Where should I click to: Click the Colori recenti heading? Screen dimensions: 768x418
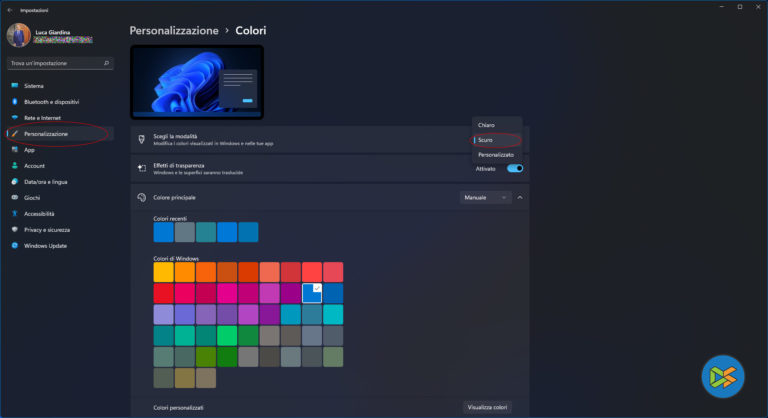tap(170, 219)
